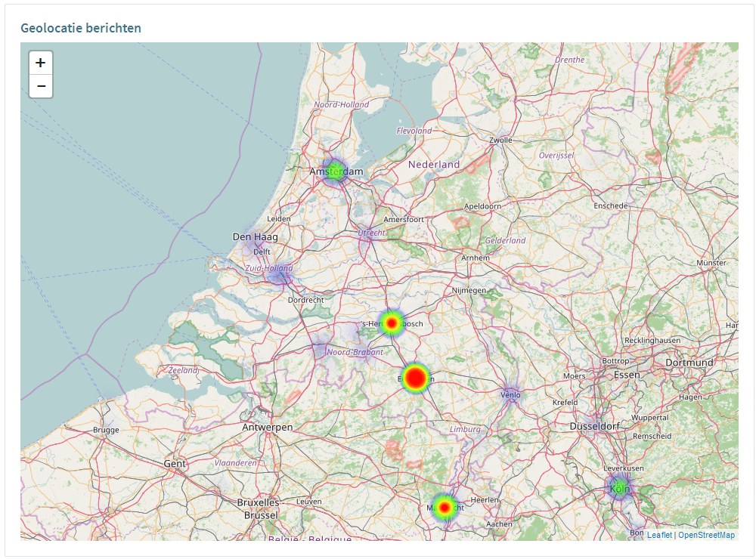The image size is (756, 559).
Task: Click the red heat spot over Eindhoven
Action: click(415, 378)
